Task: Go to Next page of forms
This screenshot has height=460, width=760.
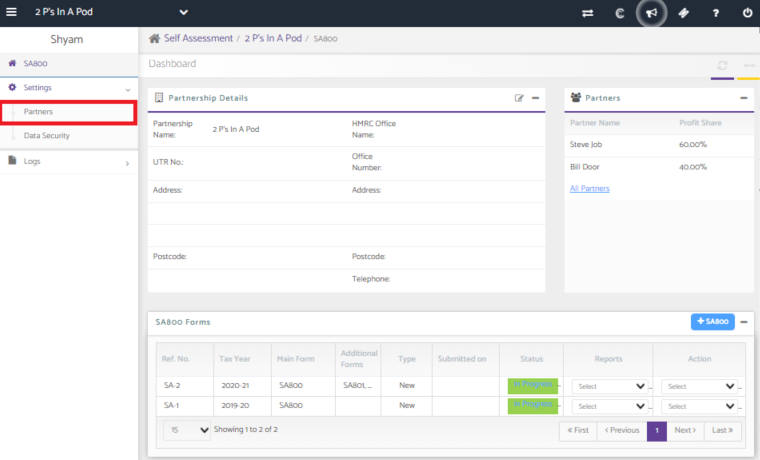Action: (x=685, y=430)
